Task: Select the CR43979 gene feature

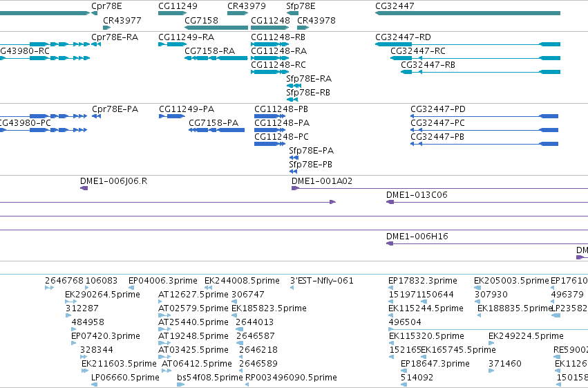Action: (x=238, y=13)
